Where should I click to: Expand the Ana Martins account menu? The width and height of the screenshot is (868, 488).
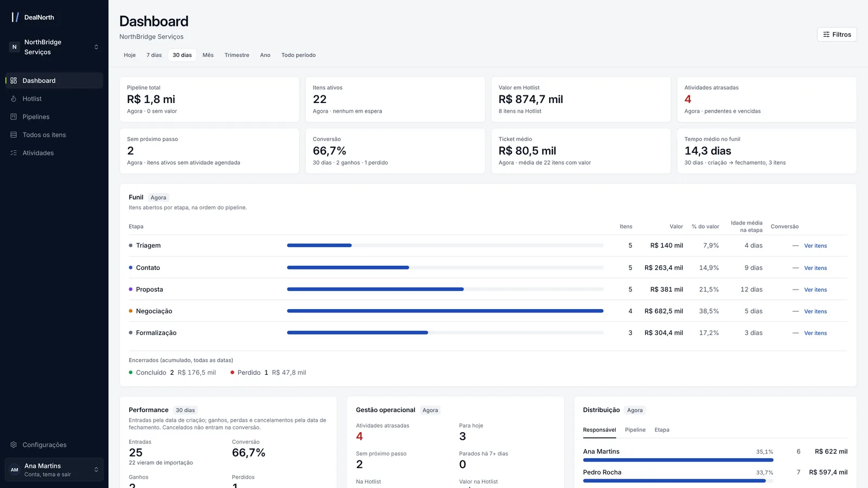54,470
